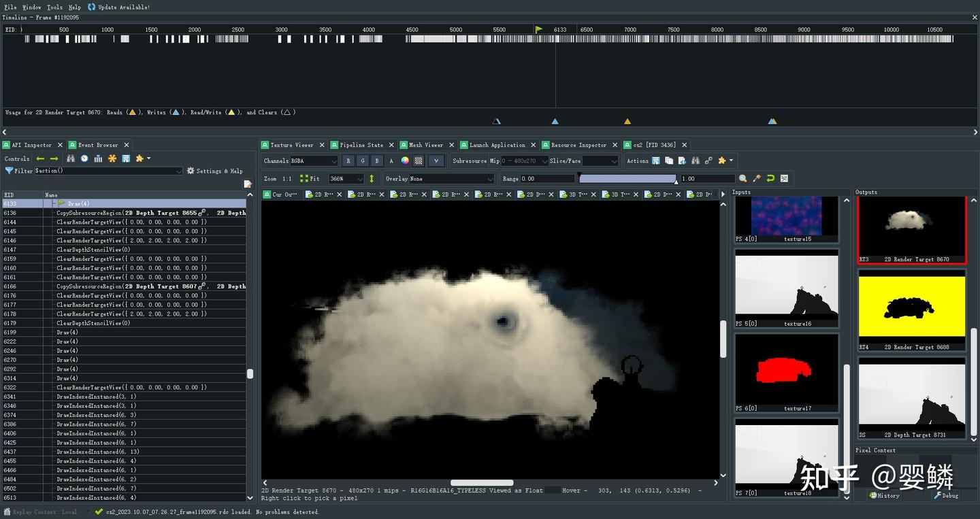Open Event Browser Settings & Help
This screenshot has height=519, width=980.
click(x=214, y=171)
